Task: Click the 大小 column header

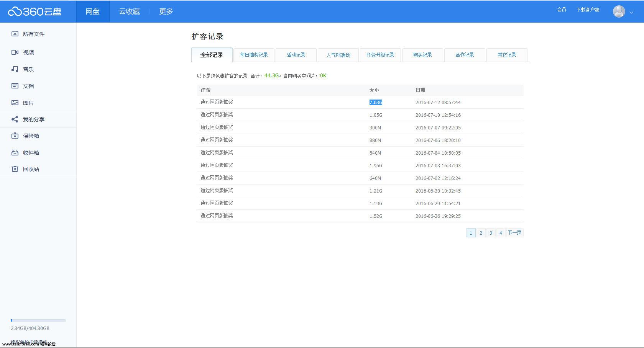Action: (x=374, y=90)
